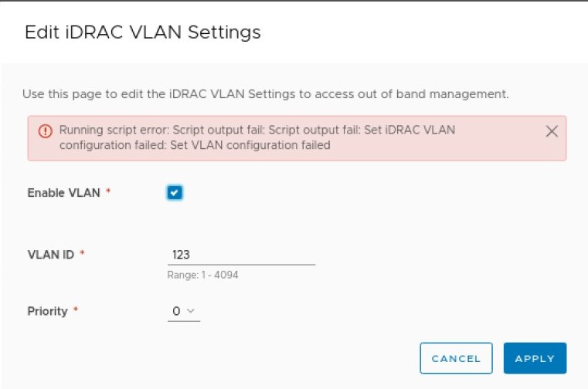Open the Priority dropdown

(184, 311)
